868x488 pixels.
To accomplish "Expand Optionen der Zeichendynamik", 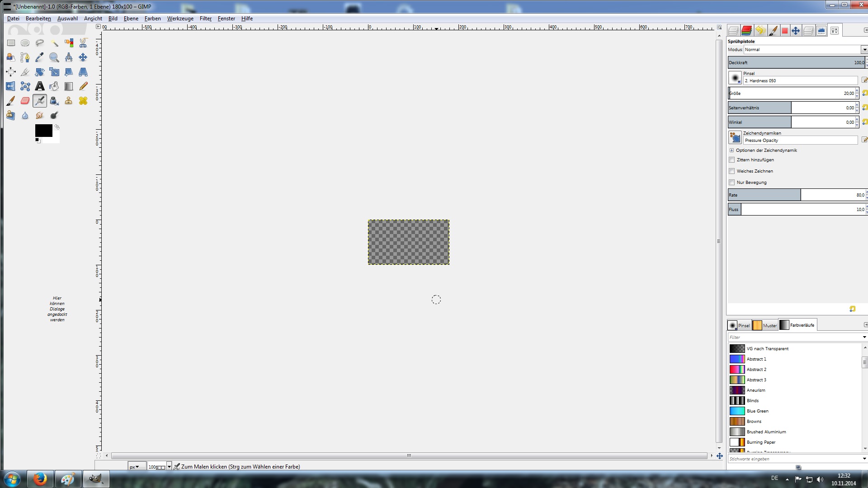I will coord(731,150).
